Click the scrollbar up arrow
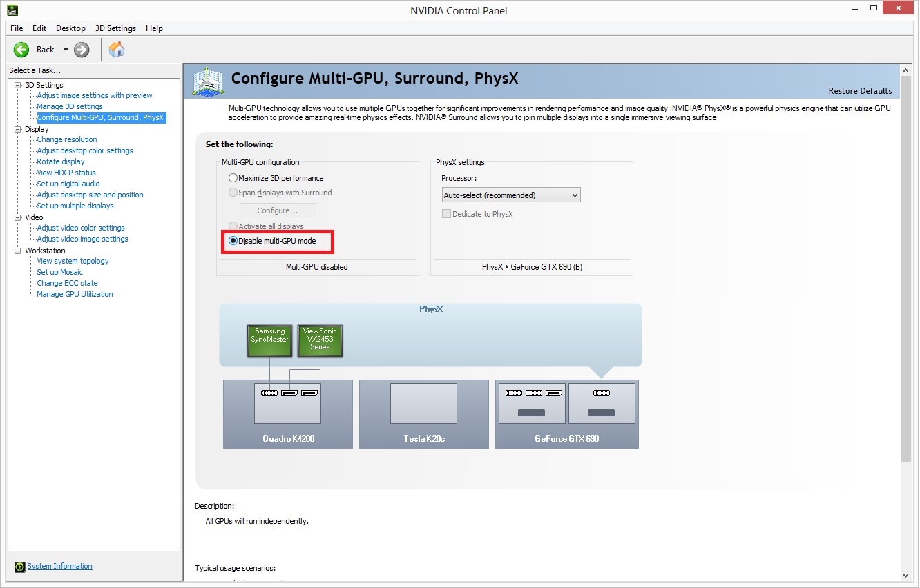 point(906,70)
